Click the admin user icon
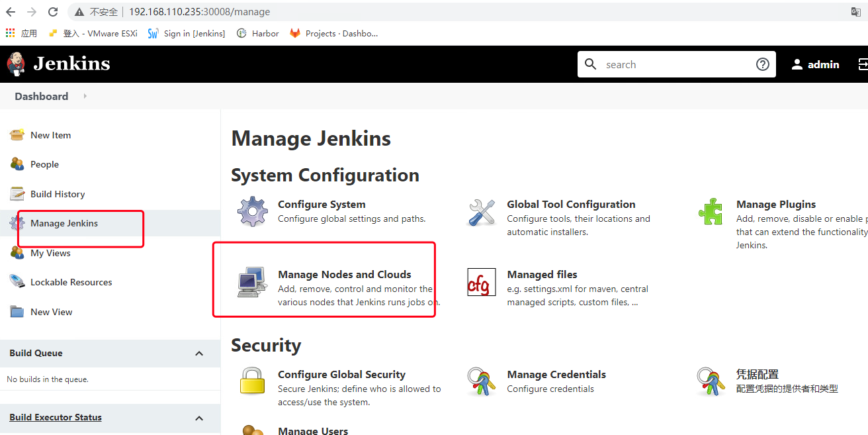Image resolution: width=868 pixels, height=435 pixels. click(797, 64)
